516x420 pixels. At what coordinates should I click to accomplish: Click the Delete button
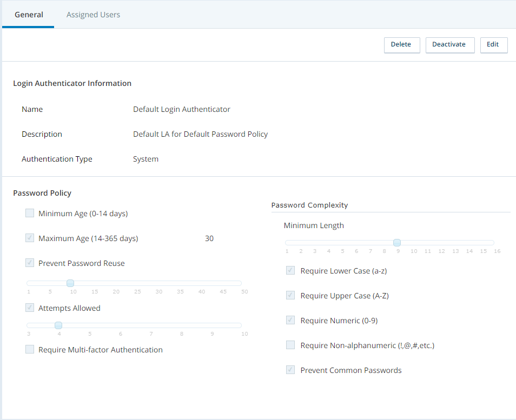coord(401,45)
